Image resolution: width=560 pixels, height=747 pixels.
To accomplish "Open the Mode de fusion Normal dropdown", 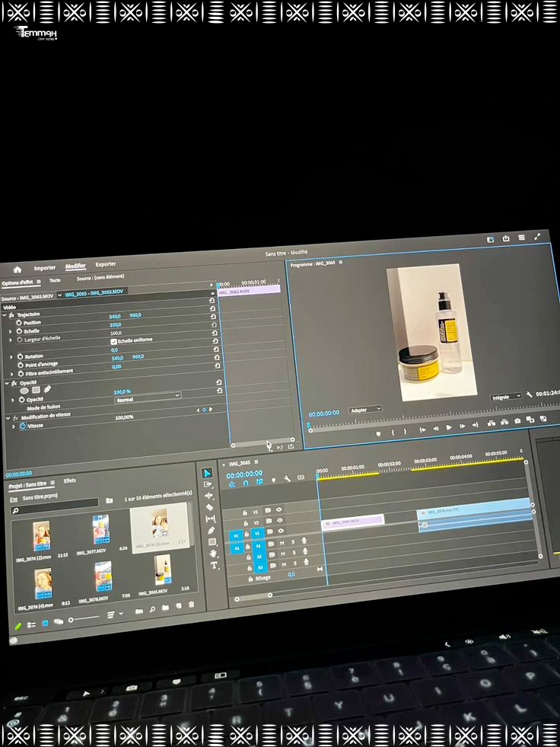I will coord(148,397).
